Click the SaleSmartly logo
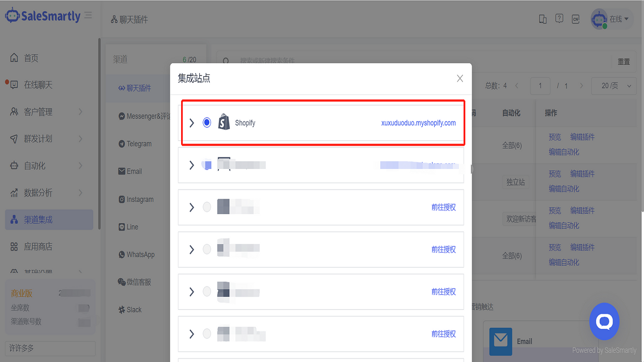 (43, 16)
